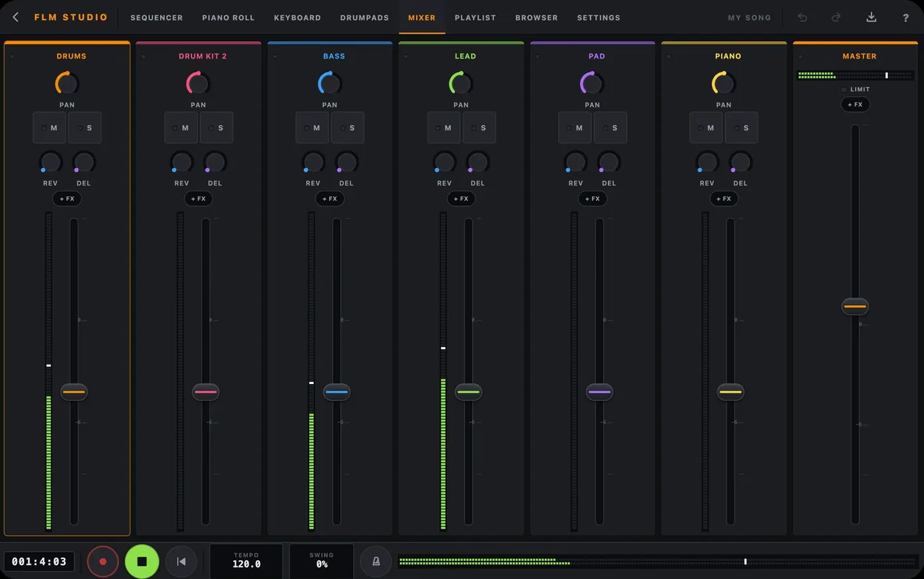
Task: Add FX to the Drum Kit 2 channel
Action: [198, 198]
